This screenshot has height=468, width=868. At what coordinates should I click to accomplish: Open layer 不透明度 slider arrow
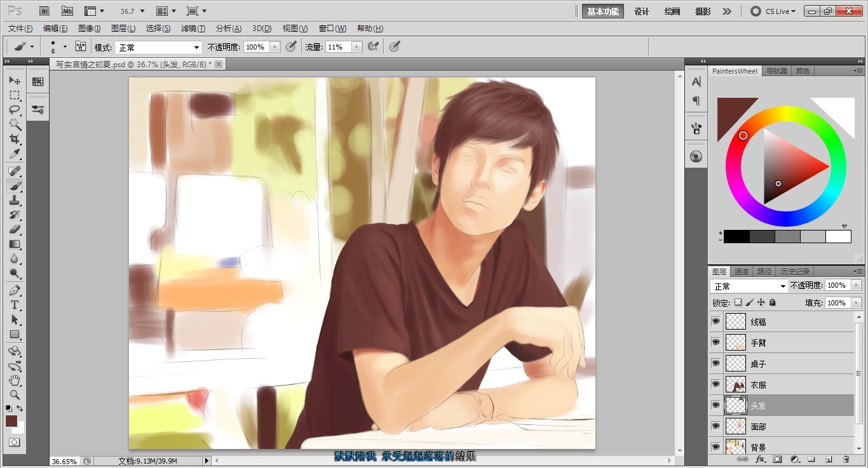[x=856, y=286]
